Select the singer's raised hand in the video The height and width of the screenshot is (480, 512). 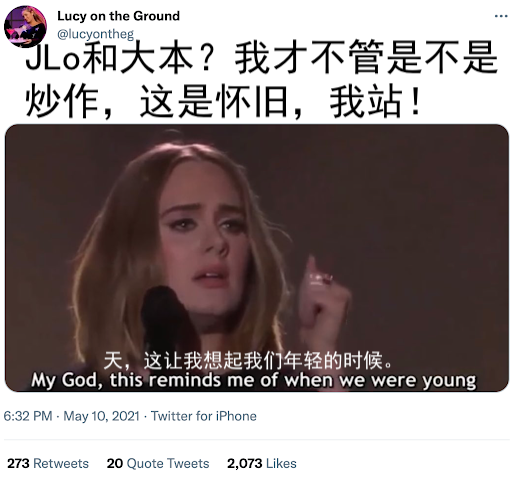click(x=322, y=300)
